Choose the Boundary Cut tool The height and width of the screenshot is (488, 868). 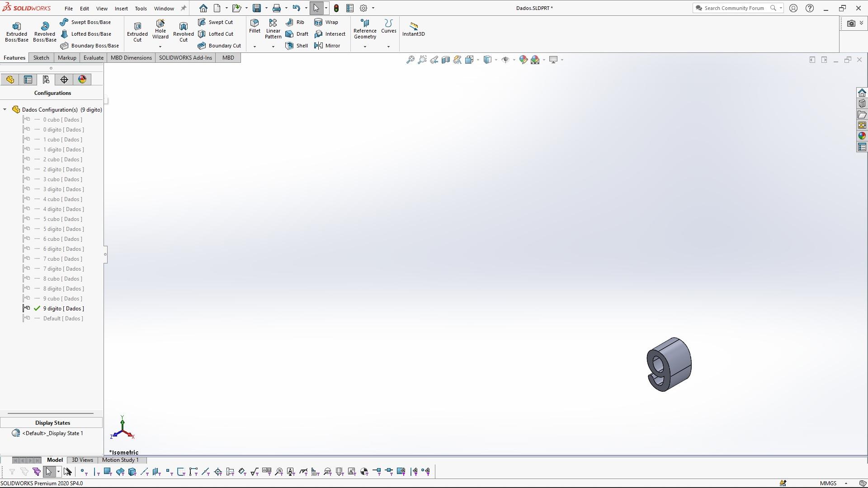point(219,46)
